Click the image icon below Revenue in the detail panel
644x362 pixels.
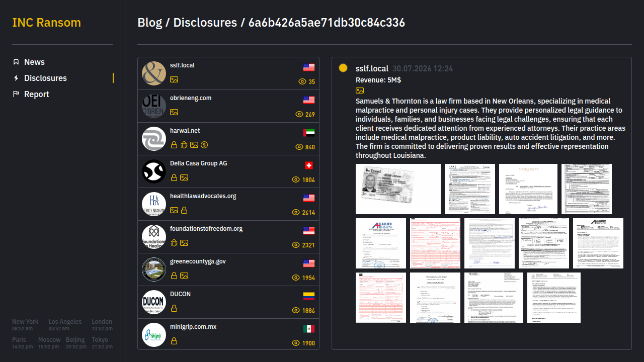point(360,90)
